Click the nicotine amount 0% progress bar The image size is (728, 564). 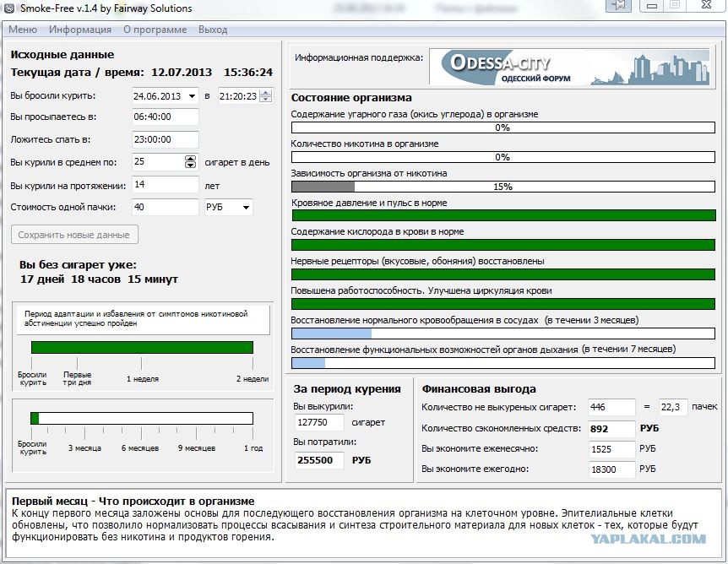coord(503,157)
